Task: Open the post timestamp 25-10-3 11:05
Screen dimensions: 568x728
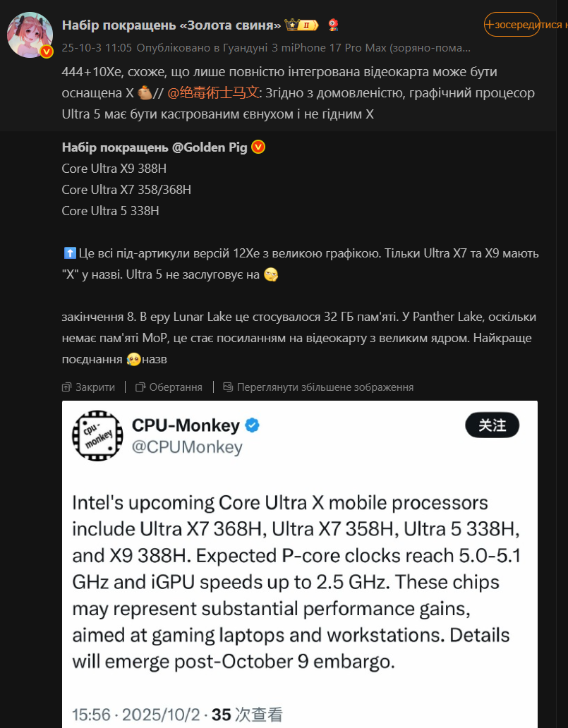Action: click(x=97, y=49)
